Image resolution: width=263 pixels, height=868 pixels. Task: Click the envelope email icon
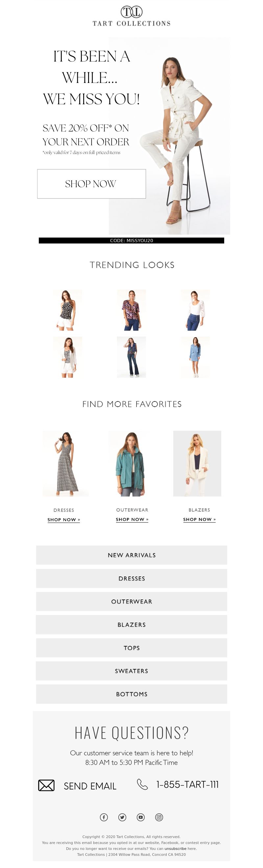point(46,785)
